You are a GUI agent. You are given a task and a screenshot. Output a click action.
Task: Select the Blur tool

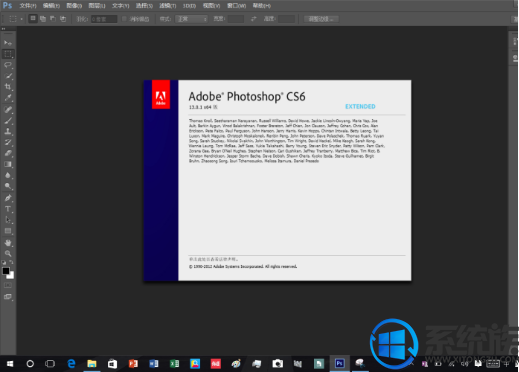pos(8,175)
